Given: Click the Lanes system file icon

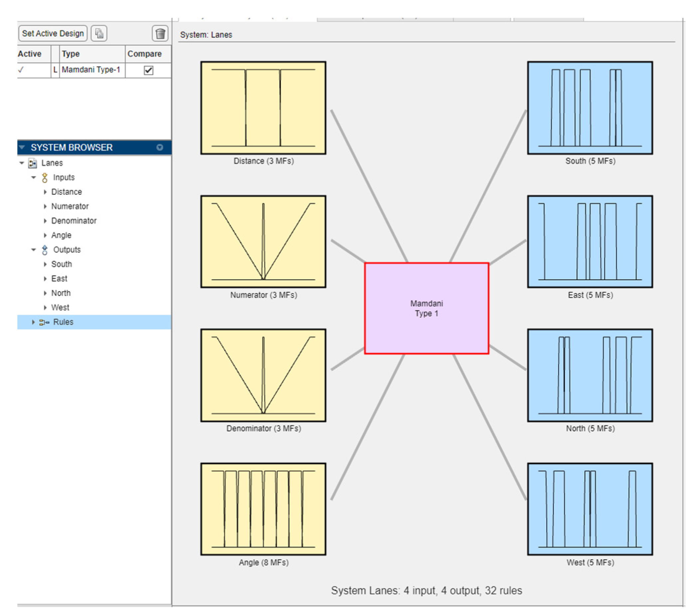Looking at the screenshot, I should tap(33, 163).
